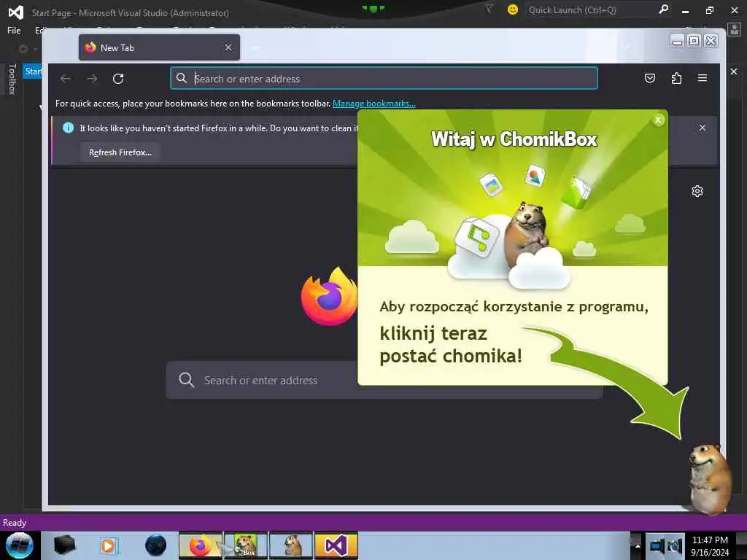Open the Pocket save icon in Firefox

click(x=650, y=78)
